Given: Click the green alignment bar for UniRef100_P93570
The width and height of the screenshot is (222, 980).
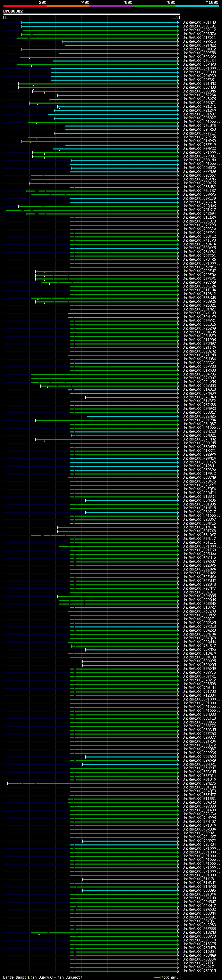Looking at the screenshot, I should [x=100, y=34].
